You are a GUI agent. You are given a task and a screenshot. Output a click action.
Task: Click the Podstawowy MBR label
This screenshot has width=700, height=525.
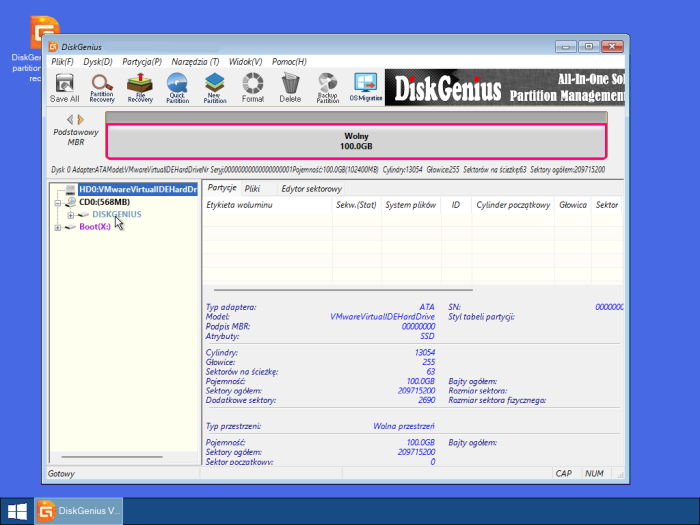click(76, 137)
